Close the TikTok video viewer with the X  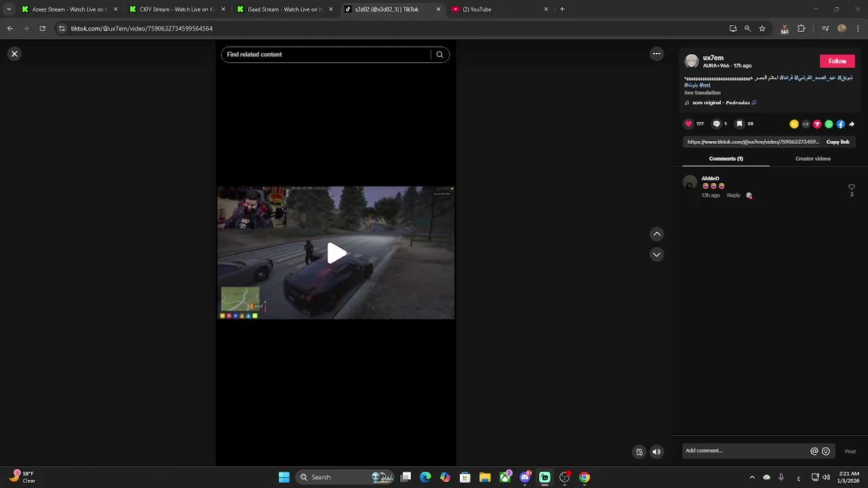pos(14,54)
